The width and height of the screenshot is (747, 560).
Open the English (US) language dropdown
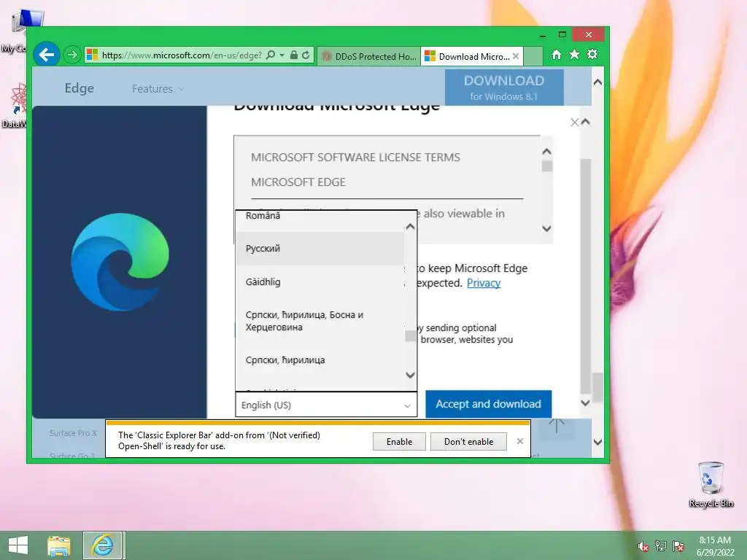326,405
